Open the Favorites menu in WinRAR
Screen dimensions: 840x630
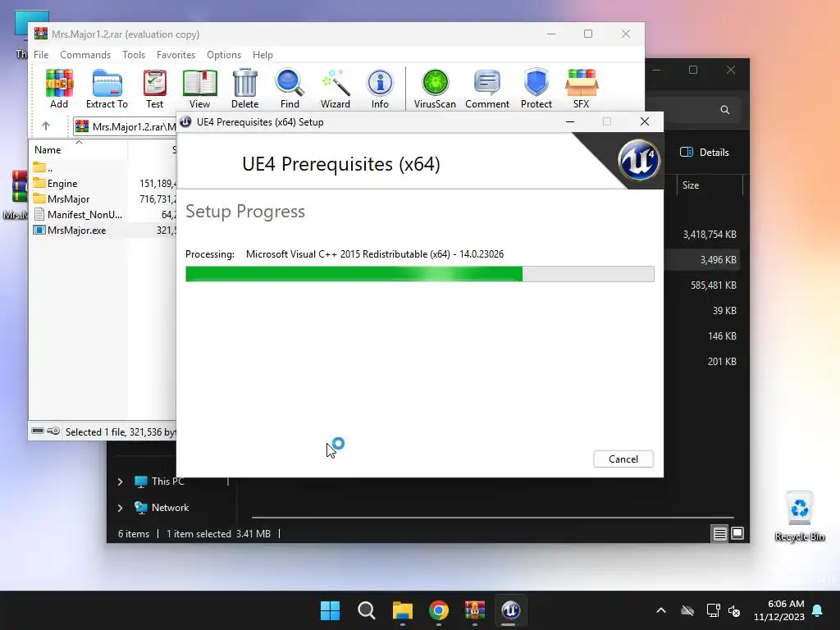click(x=176, y=55)
